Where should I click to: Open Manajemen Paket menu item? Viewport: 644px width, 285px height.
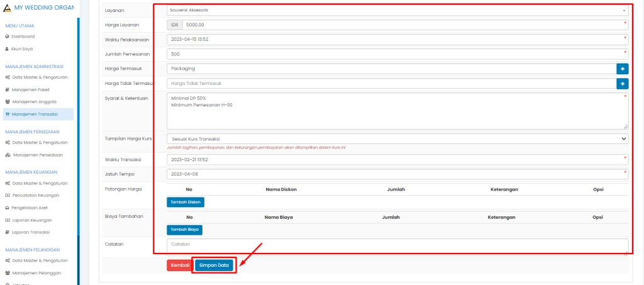(x=30, y=89)
